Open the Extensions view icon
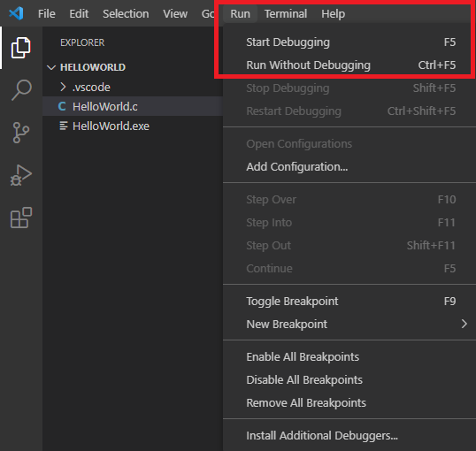 [21, 218]
